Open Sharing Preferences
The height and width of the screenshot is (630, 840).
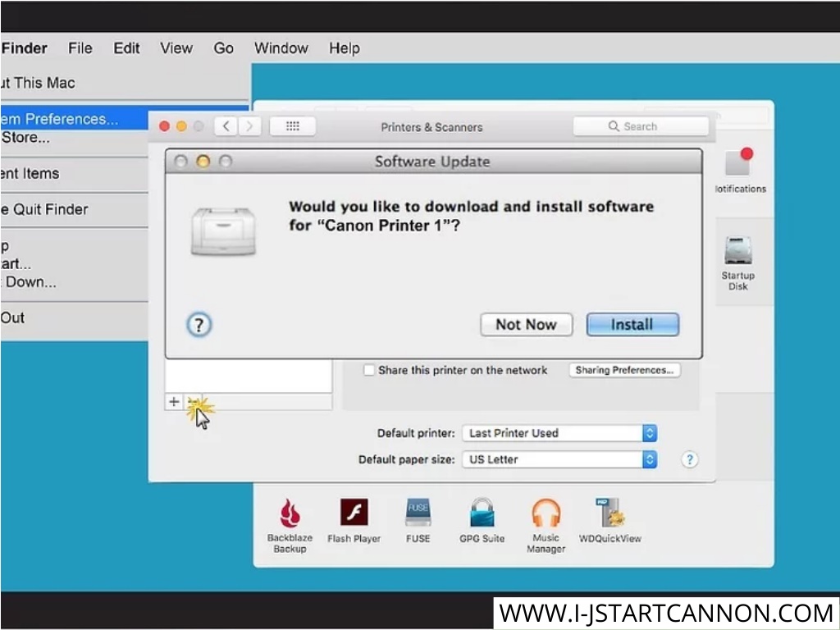(624, 370)
